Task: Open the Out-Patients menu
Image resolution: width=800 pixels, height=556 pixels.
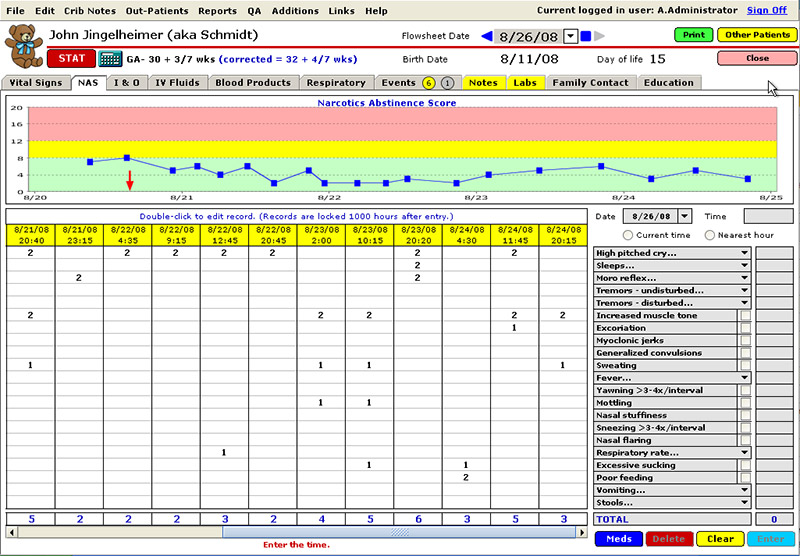Action: tap(157, 11)
